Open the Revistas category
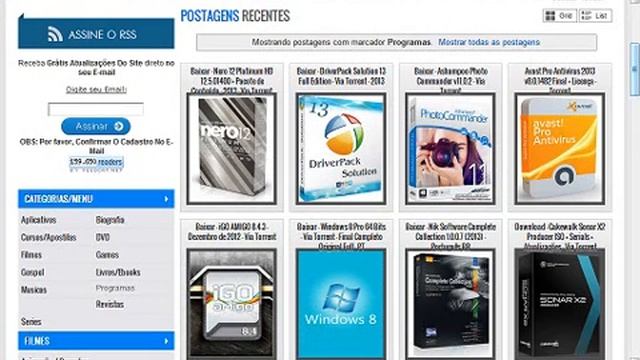640x360 pixels. 110,304
